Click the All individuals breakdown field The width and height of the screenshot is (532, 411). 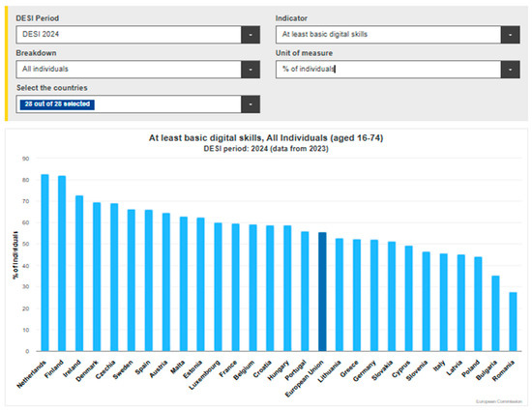coord(129,70)
